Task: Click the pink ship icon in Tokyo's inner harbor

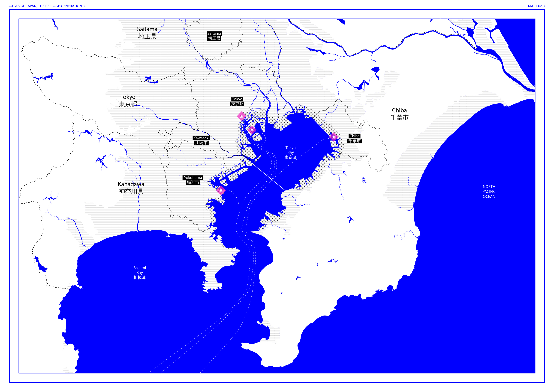Action: [252, 130]
